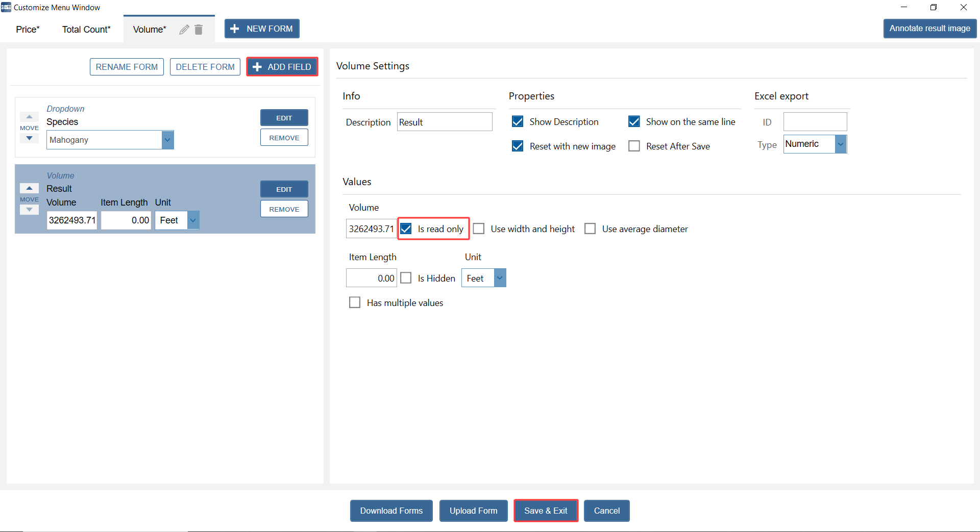Move the Species field up with arrow
980x532 pixels.
point(29,117)
